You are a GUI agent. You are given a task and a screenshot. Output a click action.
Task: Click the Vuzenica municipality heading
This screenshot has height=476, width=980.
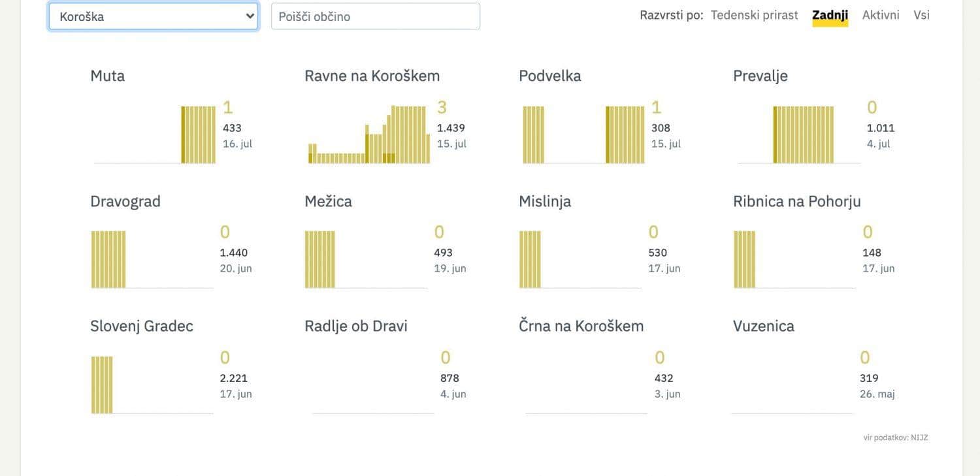[x=763, y=326]
